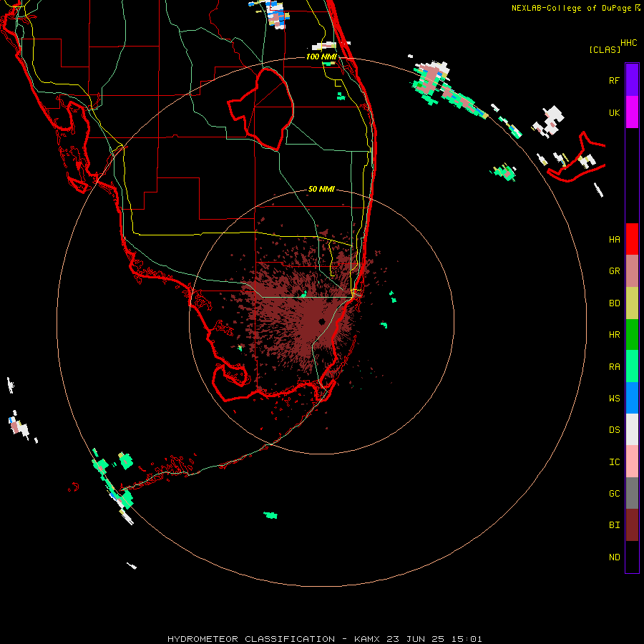The height and width of the screenshot is (644, 644).
Task: Click the UK magenta legend swatch
Action: click(632, 112)
